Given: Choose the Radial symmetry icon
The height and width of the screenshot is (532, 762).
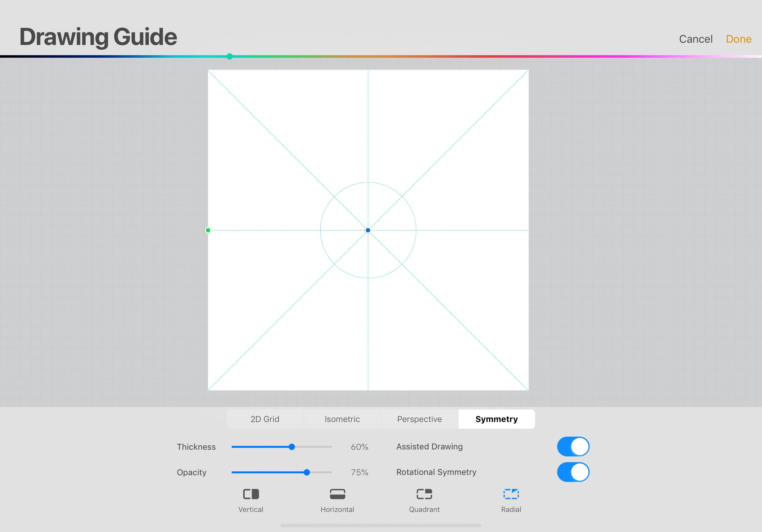Looking at the screenshot, I should 511,494.
